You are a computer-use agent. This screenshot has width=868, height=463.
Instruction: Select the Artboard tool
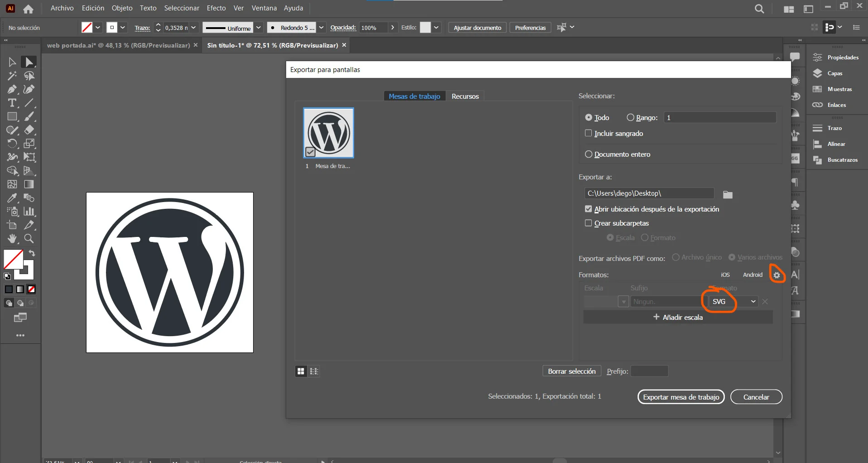point(12,225)
